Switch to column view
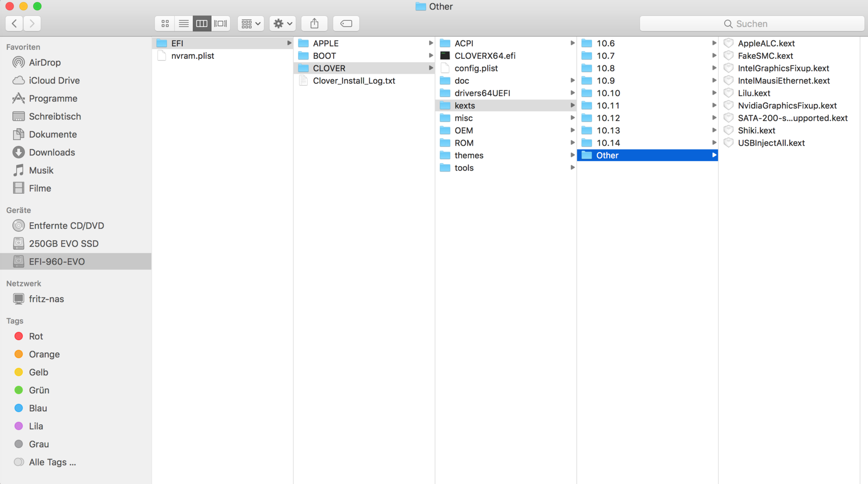 pyautogui.click(x=202, y=24)
